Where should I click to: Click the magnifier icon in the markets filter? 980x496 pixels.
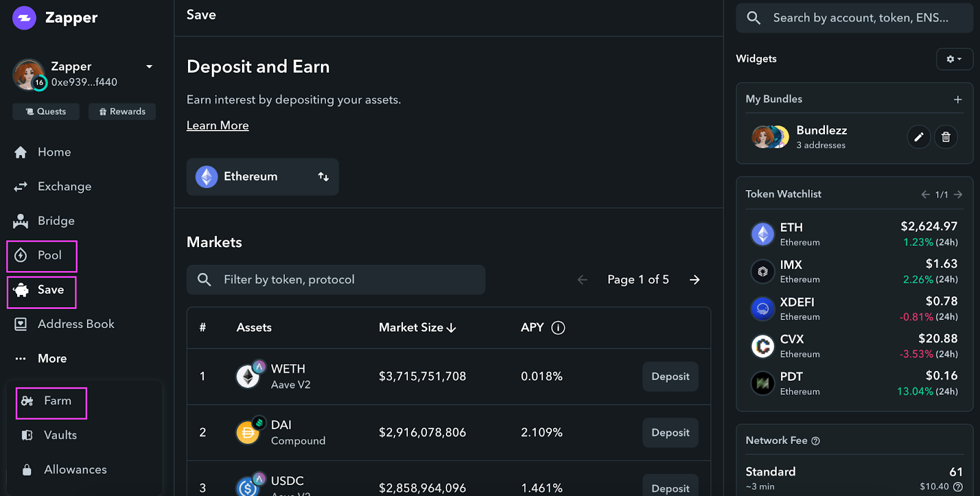coord(205,280)
